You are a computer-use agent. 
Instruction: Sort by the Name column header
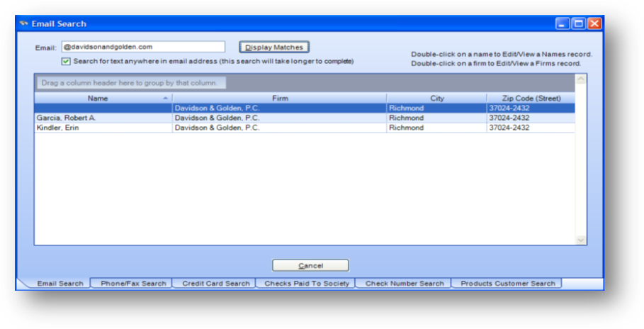coord(103,99)
